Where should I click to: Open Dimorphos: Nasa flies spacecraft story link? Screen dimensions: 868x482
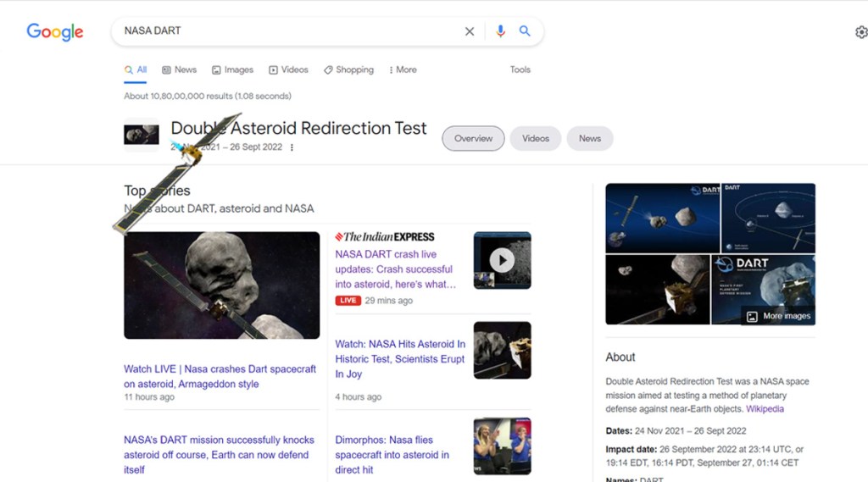coord(392,454)
